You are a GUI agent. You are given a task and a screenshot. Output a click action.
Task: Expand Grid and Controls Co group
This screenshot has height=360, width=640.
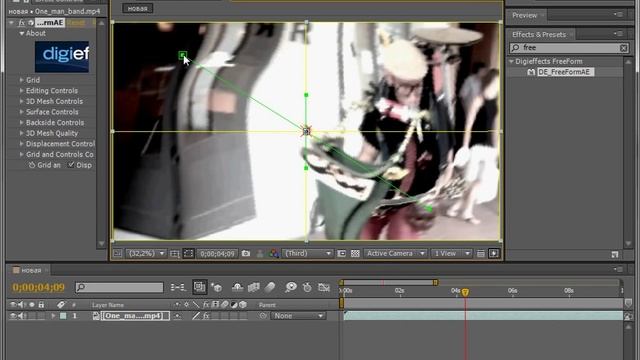click(x=22, y=154)
